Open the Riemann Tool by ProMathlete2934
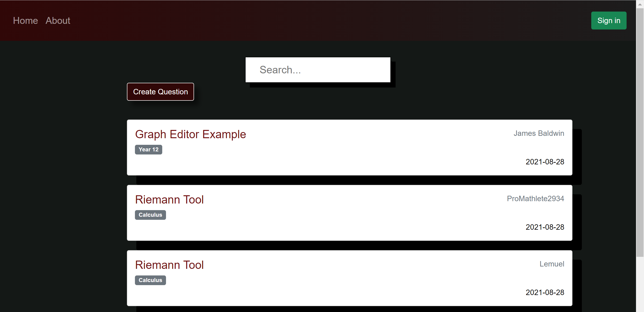 [x=169, y=200]
